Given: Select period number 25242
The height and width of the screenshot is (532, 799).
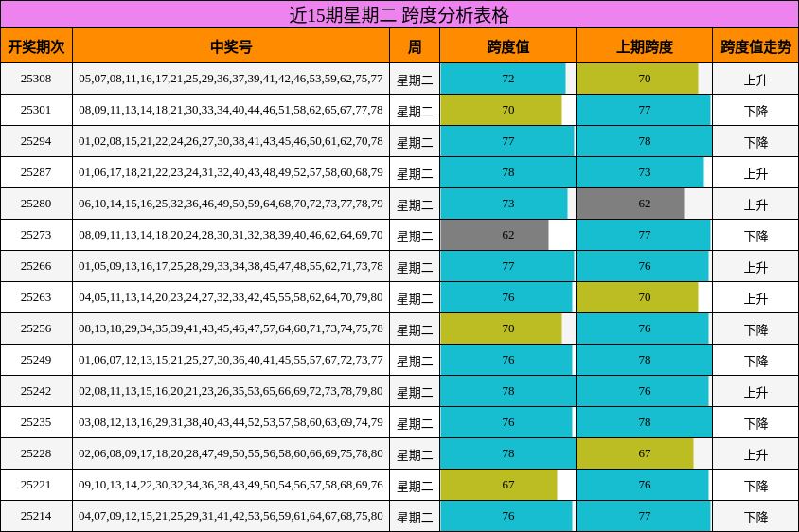Looking at the screenshot, I should click(36, 391).
